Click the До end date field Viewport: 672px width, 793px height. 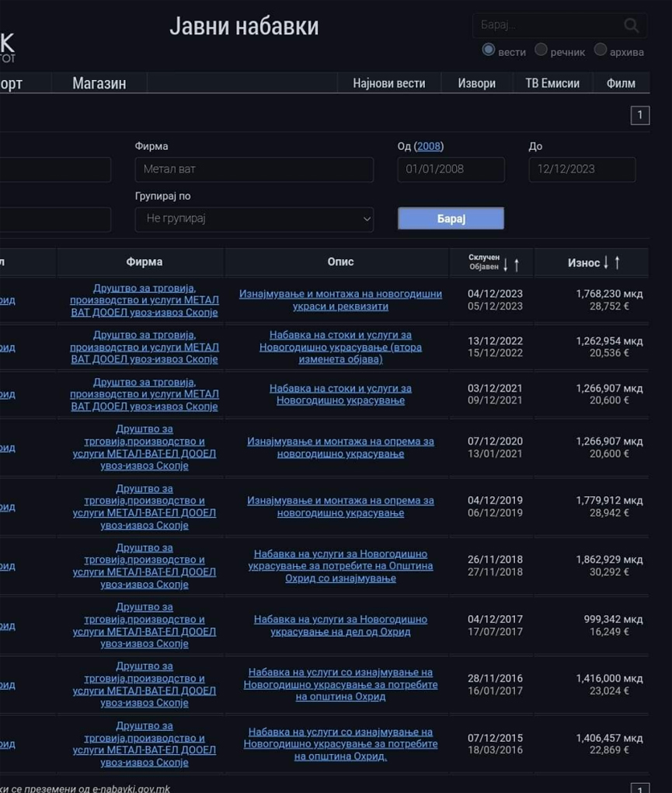(582, 169)
